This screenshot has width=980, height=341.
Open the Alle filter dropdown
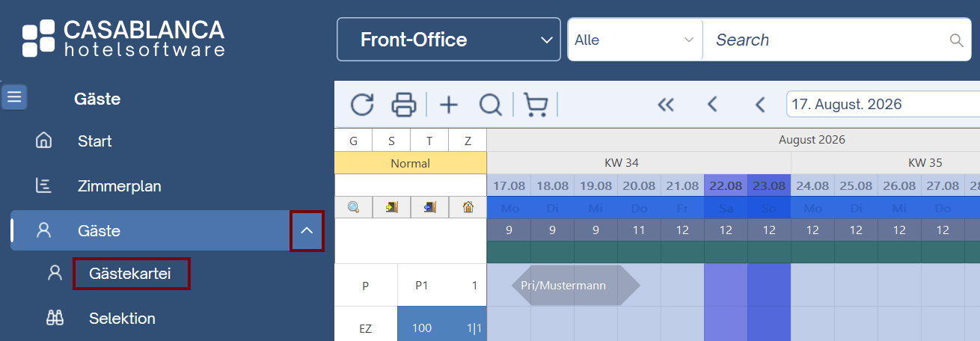pyautogui.click(x=634, y=40)
